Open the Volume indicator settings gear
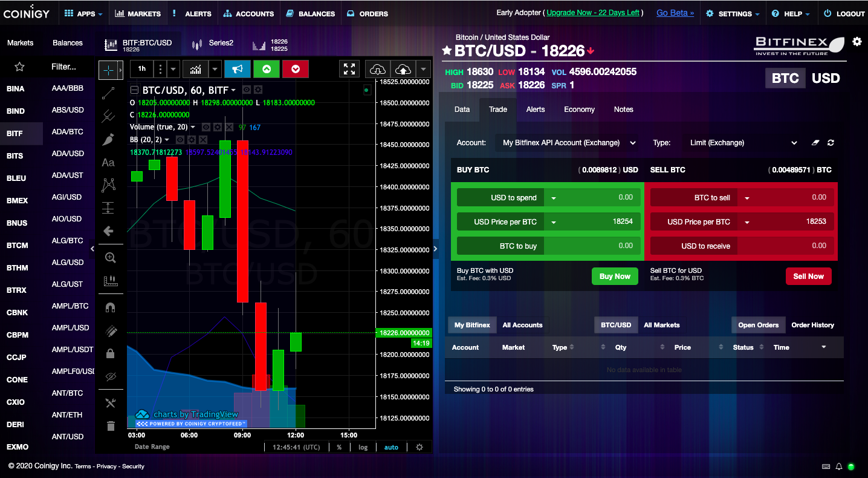Screen dimensions: 868x478 [x=217, y=127]
